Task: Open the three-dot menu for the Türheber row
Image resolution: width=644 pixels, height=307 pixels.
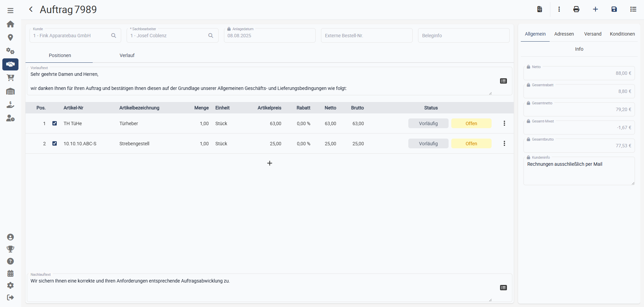Action: point(504,123)
